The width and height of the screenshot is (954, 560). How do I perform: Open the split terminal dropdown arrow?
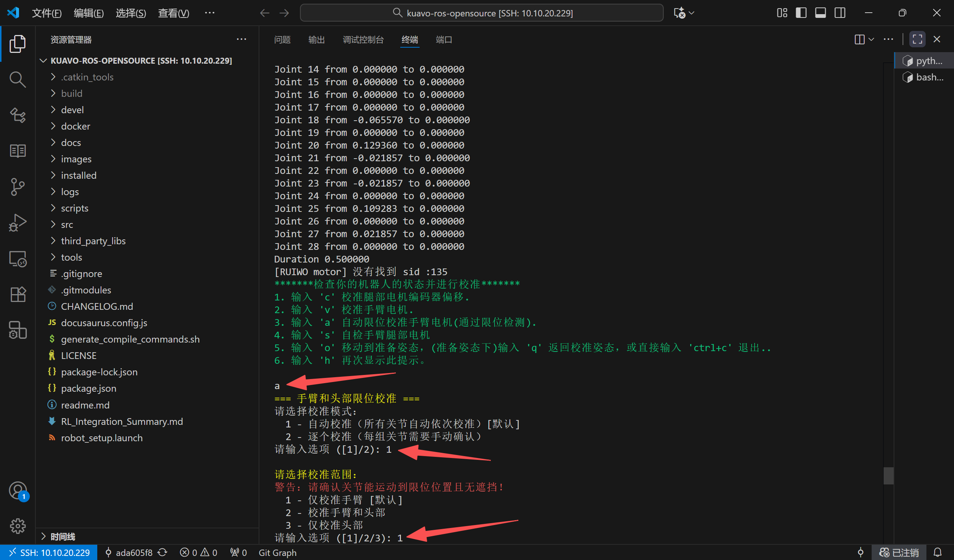pyautogui.click(x=871, y=39)
